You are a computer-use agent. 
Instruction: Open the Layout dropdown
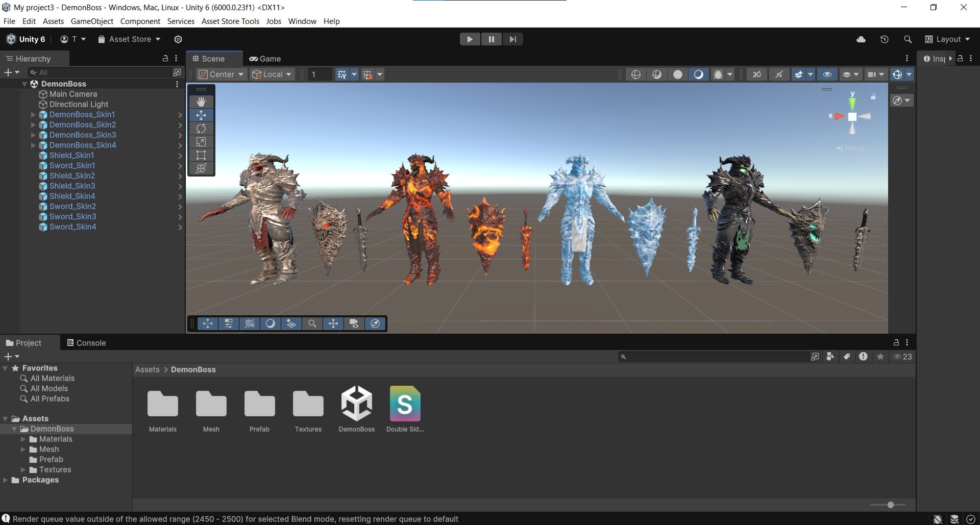(947, 39)
